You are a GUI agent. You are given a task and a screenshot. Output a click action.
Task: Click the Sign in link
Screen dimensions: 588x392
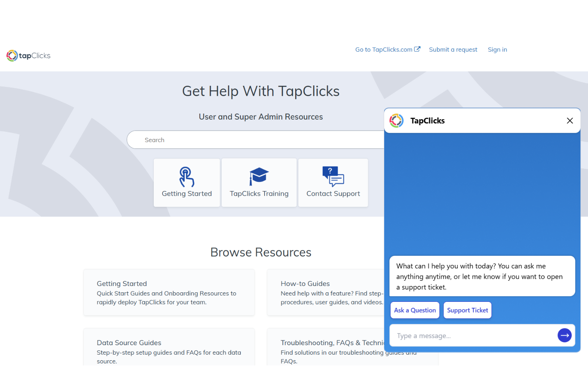[x=497, y=50]
